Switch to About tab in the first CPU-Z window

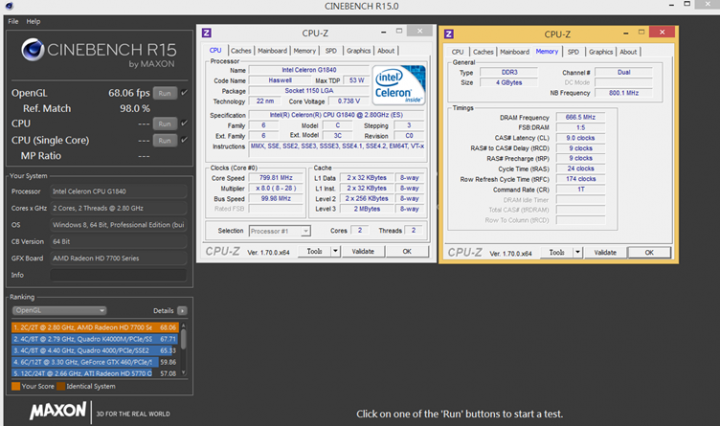pos(386,50)
